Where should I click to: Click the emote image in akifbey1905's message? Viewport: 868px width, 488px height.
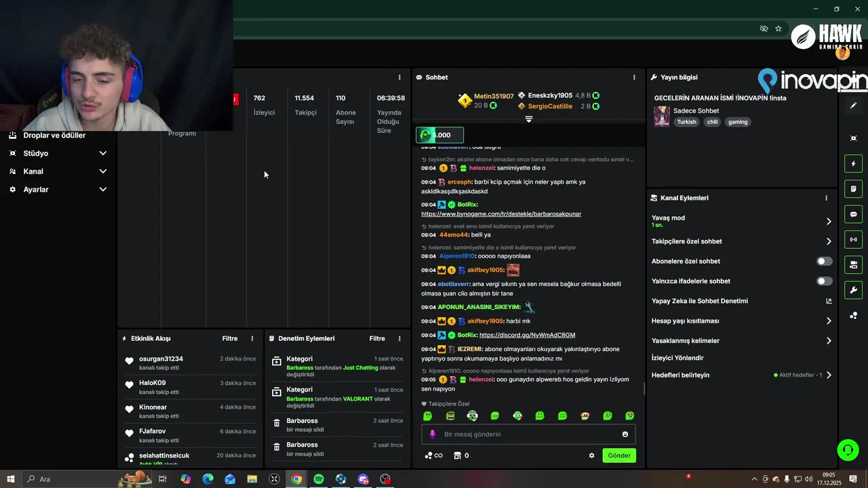(x=513, y=270)
